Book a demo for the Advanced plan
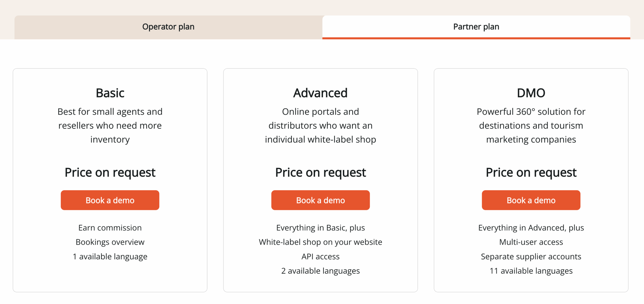This screenshot has width=644, height=304. (x=320, y=200)
